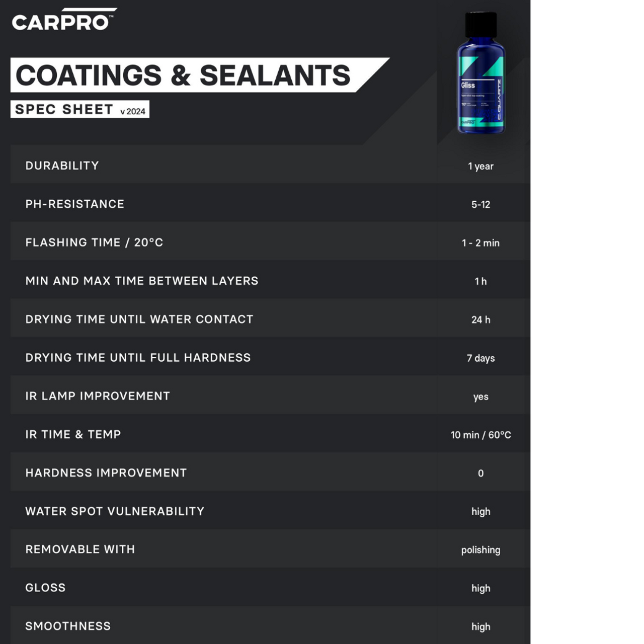Image resolution: width=644 pixels, height=644 pixels.
Task: Click the 1 - 2 min value
Action: point(480,243)
